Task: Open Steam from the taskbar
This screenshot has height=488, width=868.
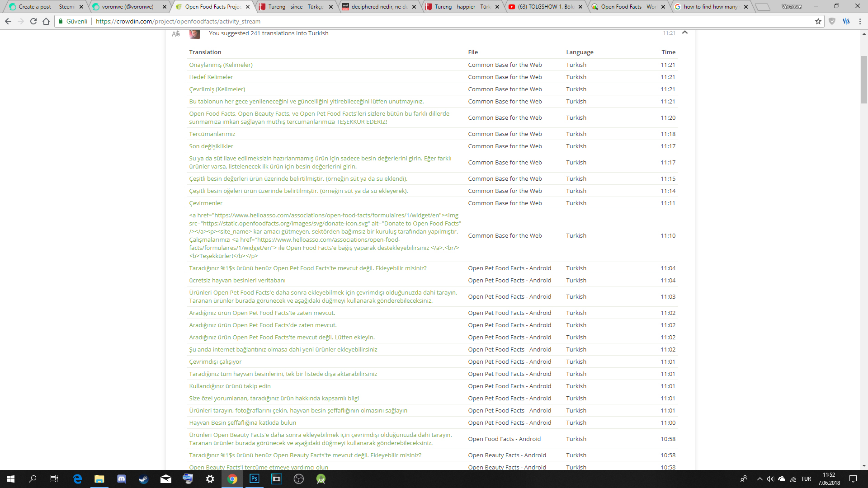Action: tap(144, 479)
